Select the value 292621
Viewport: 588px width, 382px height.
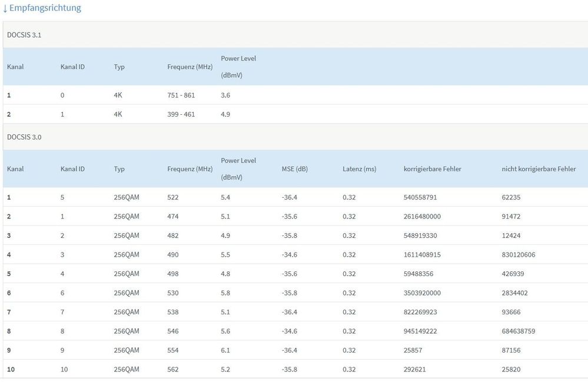(414, 369)
